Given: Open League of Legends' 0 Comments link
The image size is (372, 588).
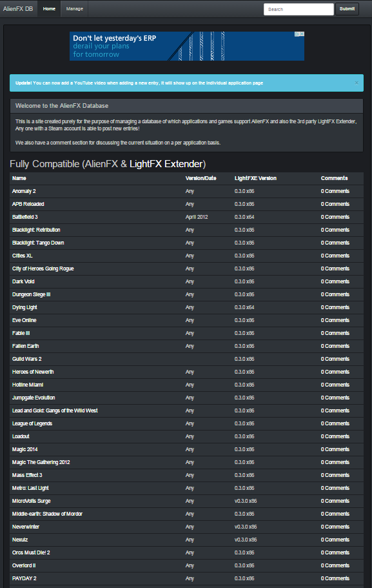Looking at the screenshot, I should (x=335, y=424).
